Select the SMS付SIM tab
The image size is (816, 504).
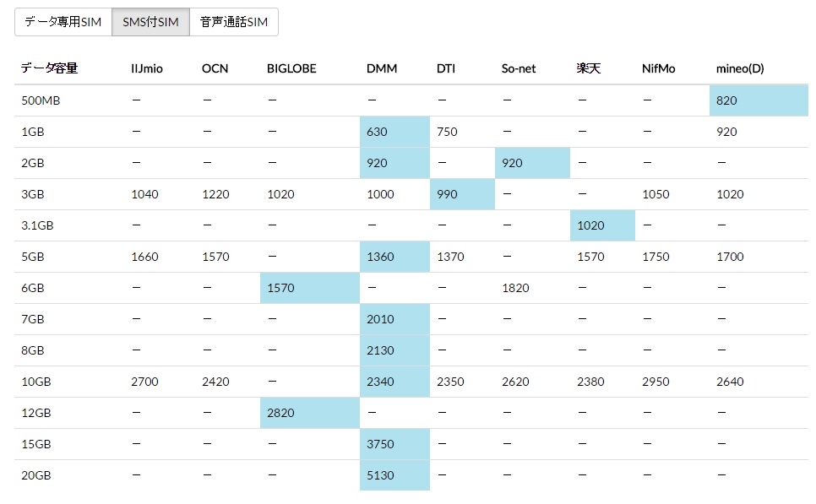click(150, 22)
